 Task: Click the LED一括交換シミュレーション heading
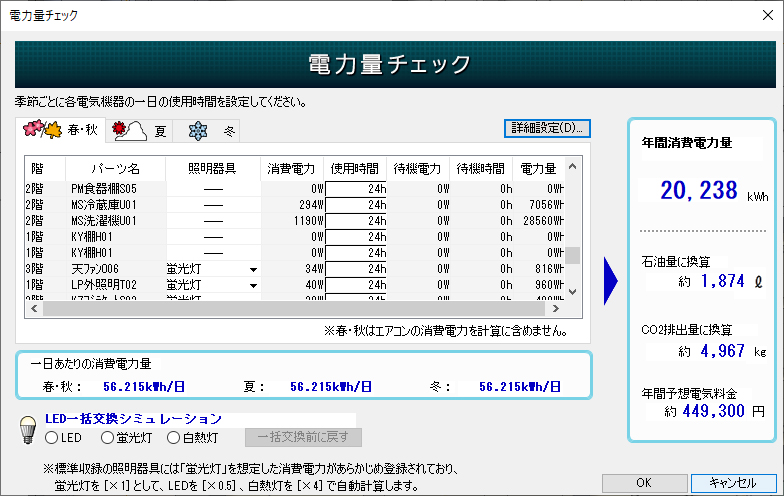[134, 418]
